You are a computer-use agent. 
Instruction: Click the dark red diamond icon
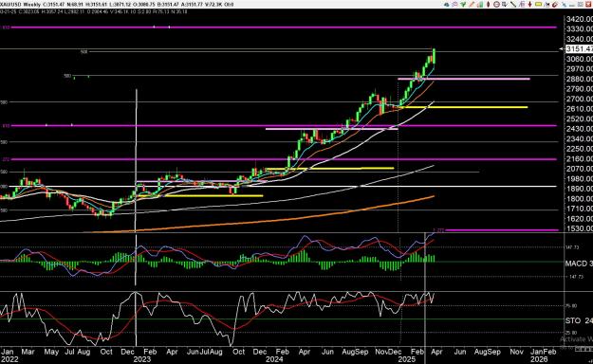(x=489, y=5)
